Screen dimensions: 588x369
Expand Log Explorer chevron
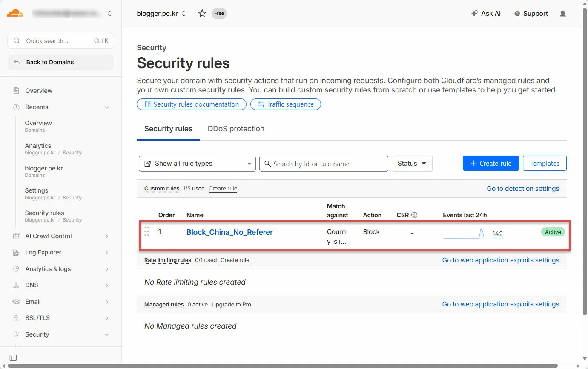click(x=107, y=253)
